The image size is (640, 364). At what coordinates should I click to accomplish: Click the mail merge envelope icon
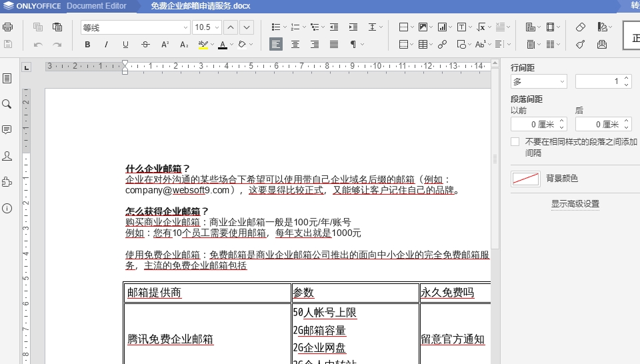pos(602,45)
